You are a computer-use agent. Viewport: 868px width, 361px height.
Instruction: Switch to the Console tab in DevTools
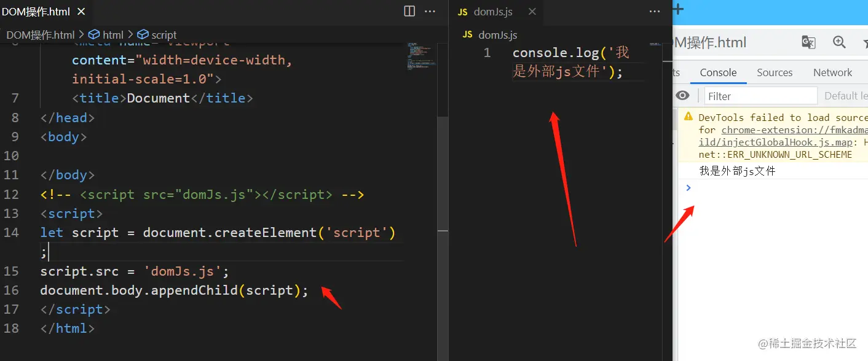tap(718, 72)
